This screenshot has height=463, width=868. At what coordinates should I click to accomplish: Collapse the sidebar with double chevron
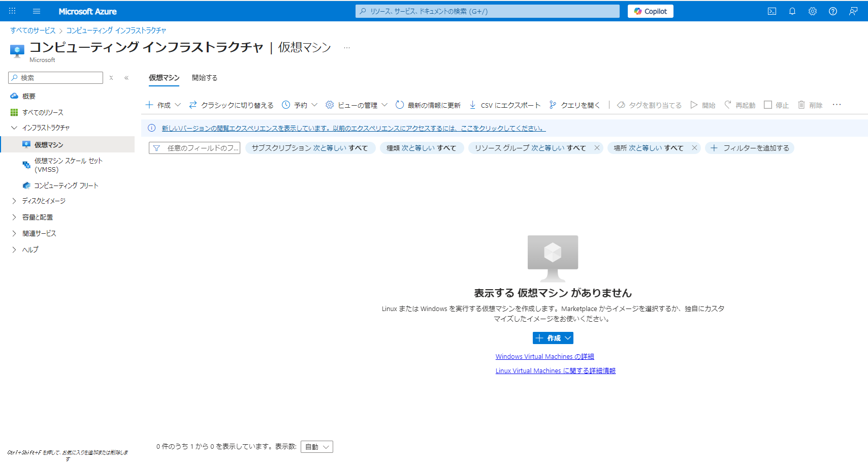pyautogui.click(x=126, y=78)
